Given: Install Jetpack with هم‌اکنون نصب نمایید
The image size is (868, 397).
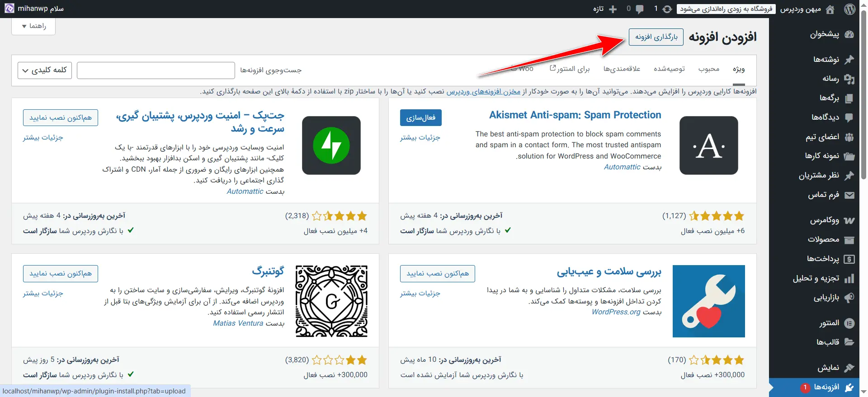Looking at the screenshot, I should click(61, 118).
